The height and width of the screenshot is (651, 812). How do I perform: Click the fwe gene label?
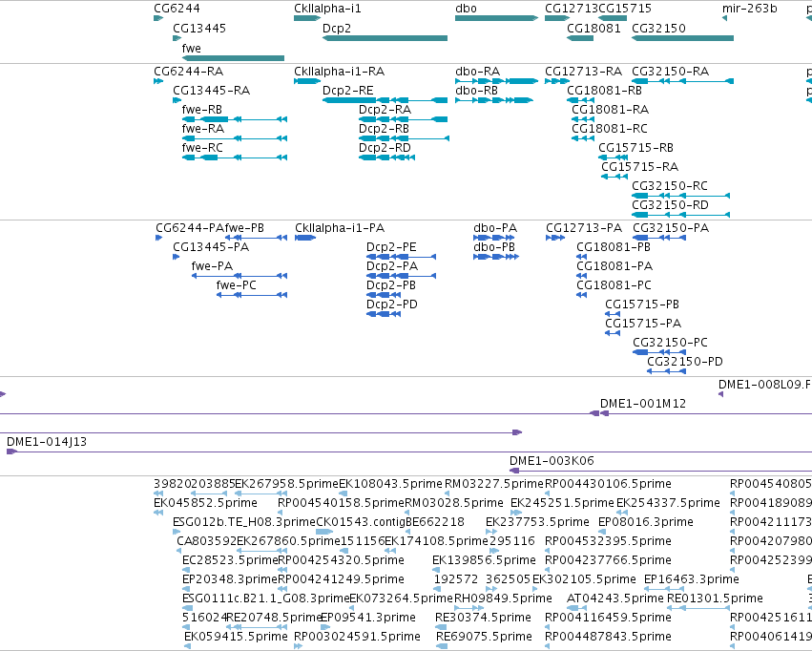[x=191, y=48]
